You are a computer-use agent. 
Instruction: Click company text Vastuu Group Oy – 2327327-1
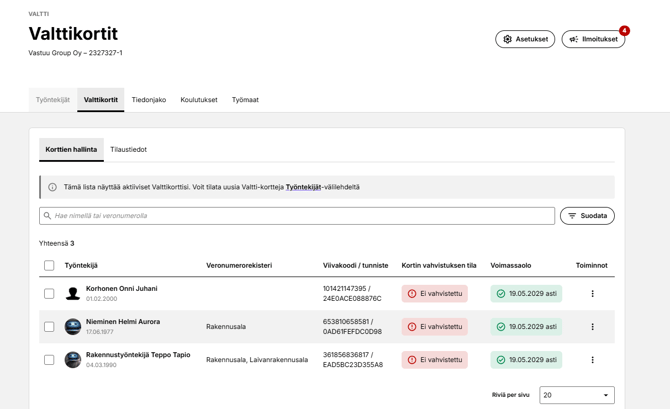(75, 53)
